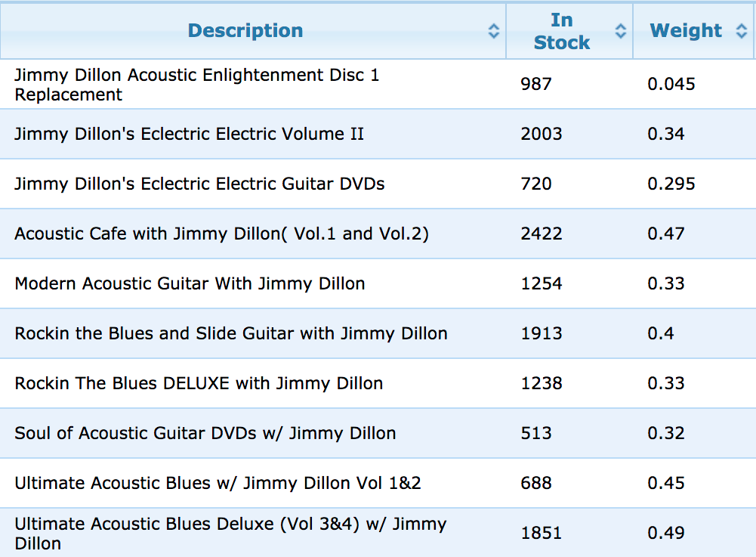Click the 2422 in-stock value
Image resolution: width=756 pixels, height=557 pixels.
[542, 234]
